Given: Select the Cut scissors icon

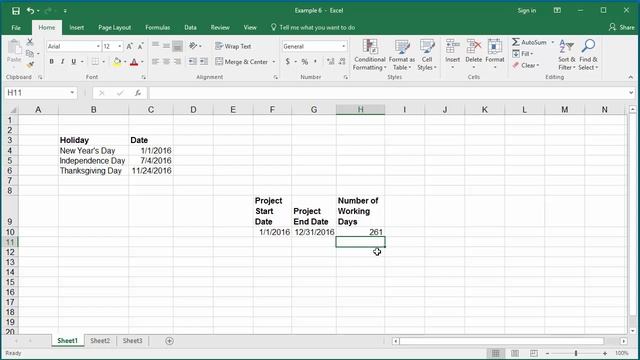Looking at the screenshot, I should (30, 42).
